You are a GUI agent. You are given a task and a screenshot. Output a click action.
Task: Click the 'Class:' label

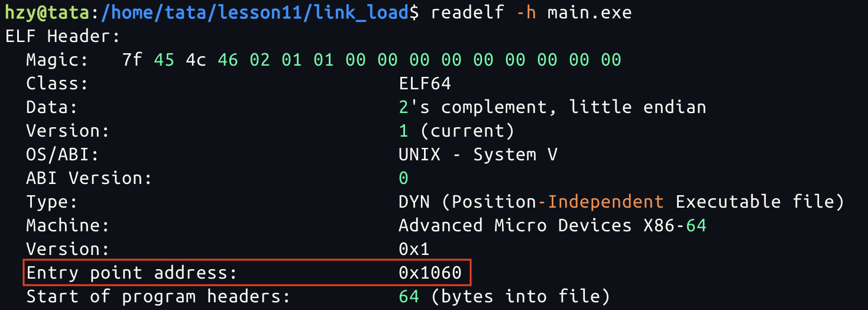coord(57,84)
